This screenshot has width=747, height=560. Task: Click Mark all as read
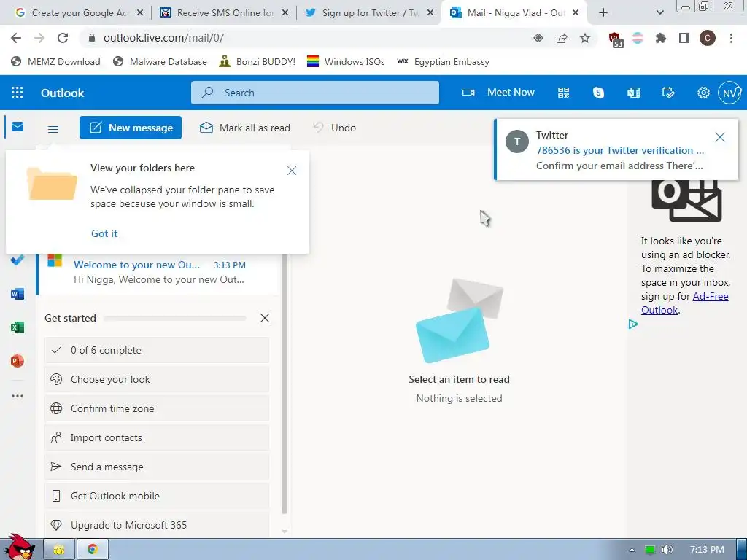tap(245, 128)
